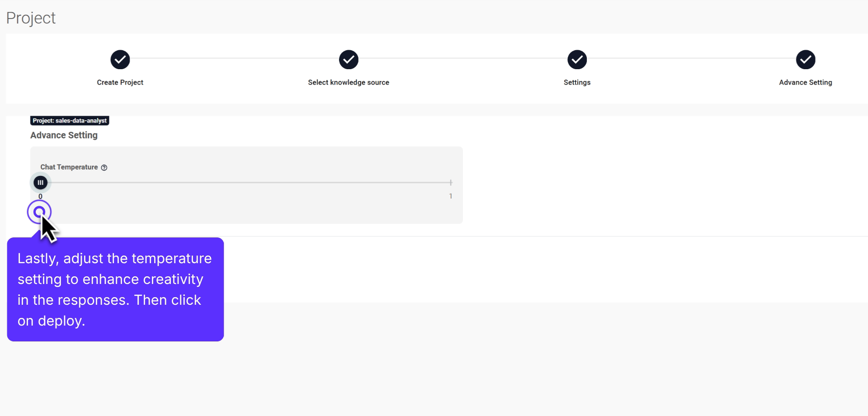This screenshot has height=416, width=868.
Task: Click the slider handle icon at zero
Action: coord(40,183)
